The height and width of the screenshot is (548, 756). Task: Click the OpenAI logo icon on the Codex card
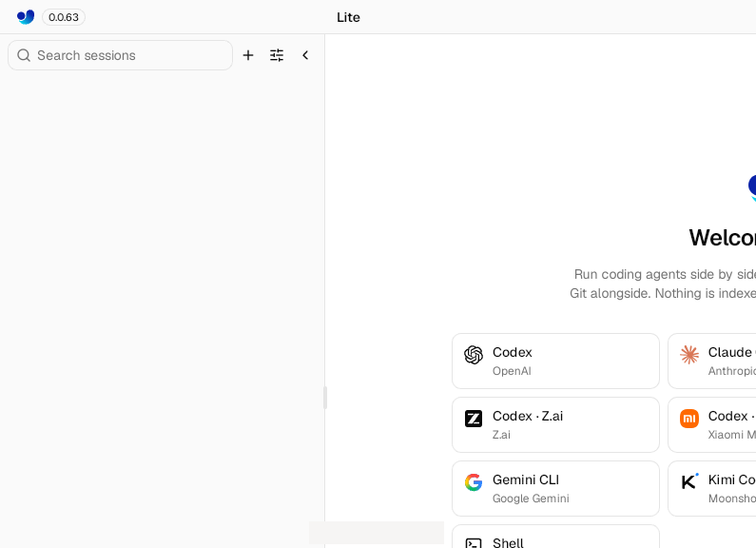tap(474, 355)
